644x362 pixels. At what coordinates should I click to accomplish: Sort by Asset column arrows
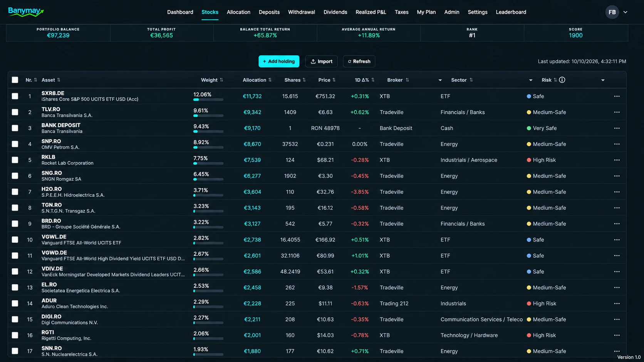pos(59,80)
